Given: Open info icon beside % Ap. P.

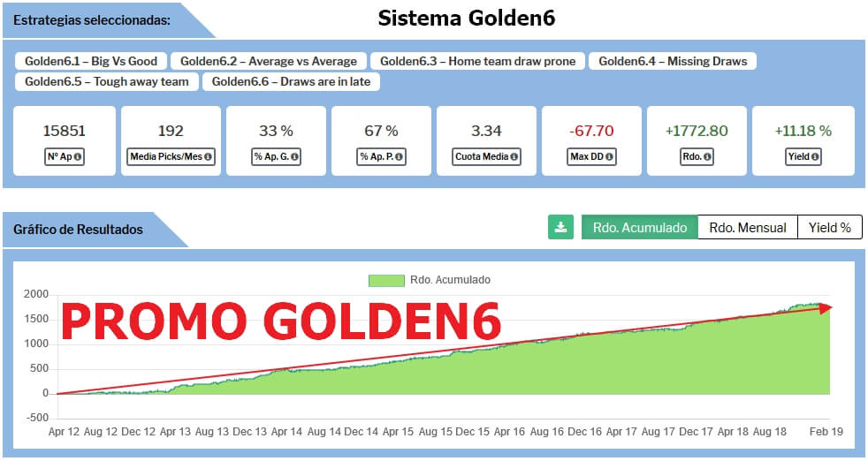Looking at the screenshot, I should tap(399, 156).
